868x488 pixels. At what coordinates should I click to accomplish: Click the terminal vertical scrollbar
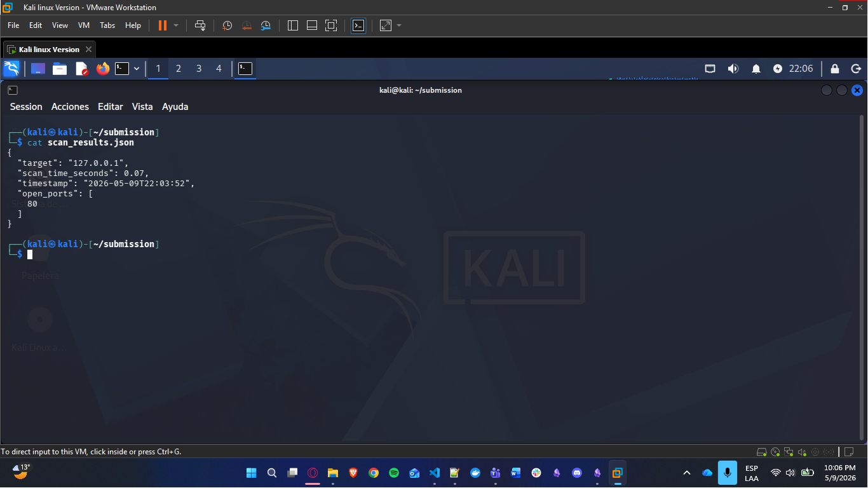(861, 277)
